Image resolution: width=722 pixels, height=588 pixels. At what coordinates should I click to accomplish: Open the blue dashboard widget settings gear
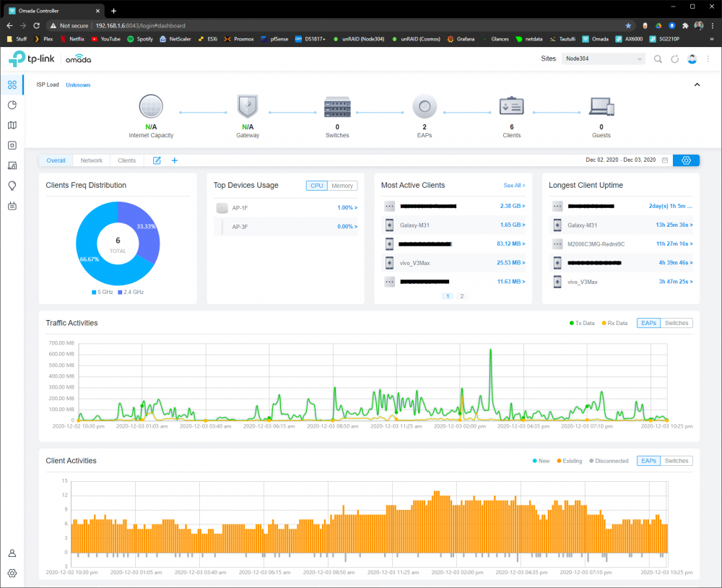coord(686,160)
